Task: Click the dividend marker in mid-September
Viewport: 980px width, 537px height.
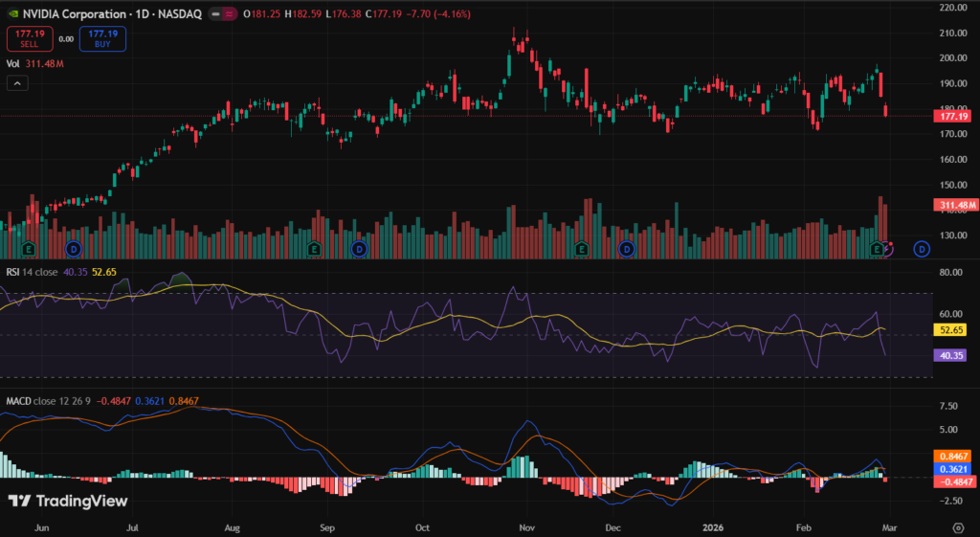Action: (x=359, y=249)
